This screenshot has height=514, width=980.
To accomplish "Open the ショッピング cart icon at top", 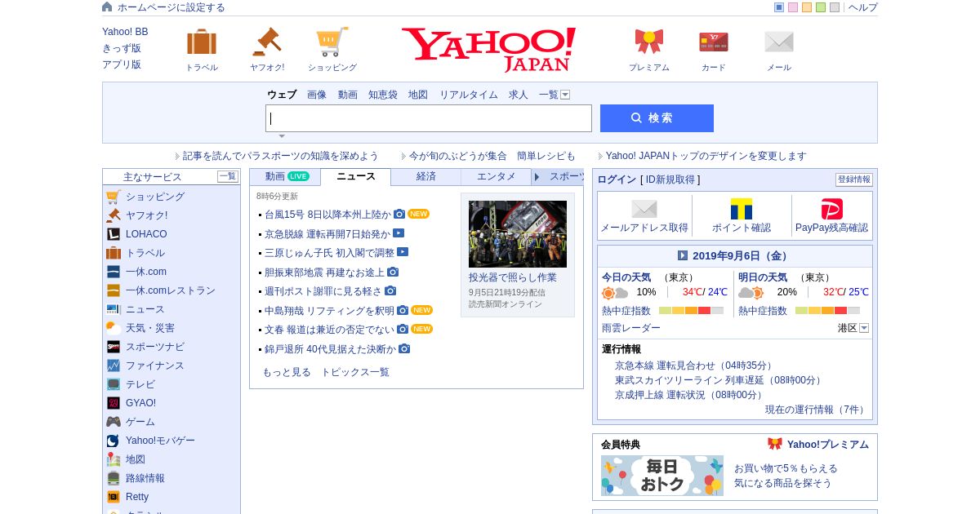I will [332, 42].
